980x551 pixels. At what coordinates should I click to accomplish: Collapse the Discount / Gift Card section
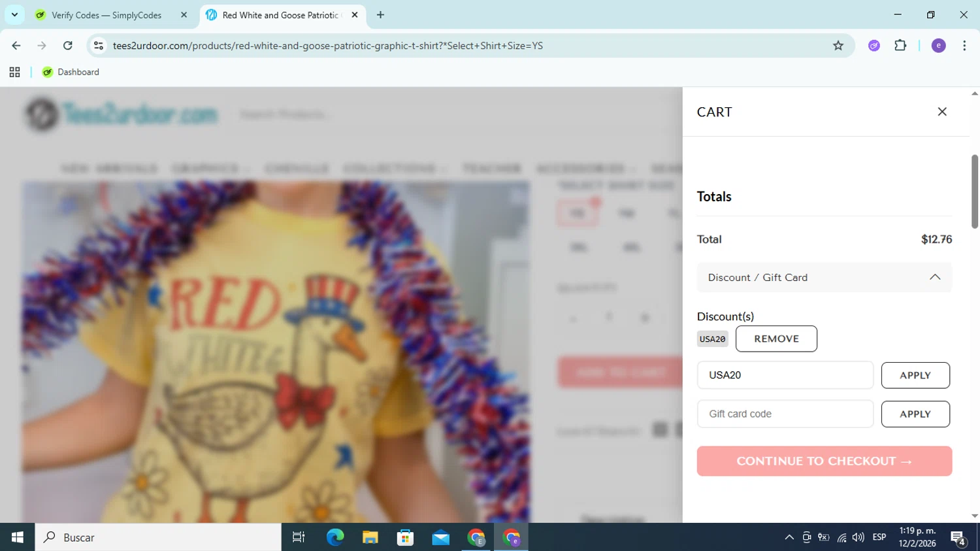tap(824, 278)
